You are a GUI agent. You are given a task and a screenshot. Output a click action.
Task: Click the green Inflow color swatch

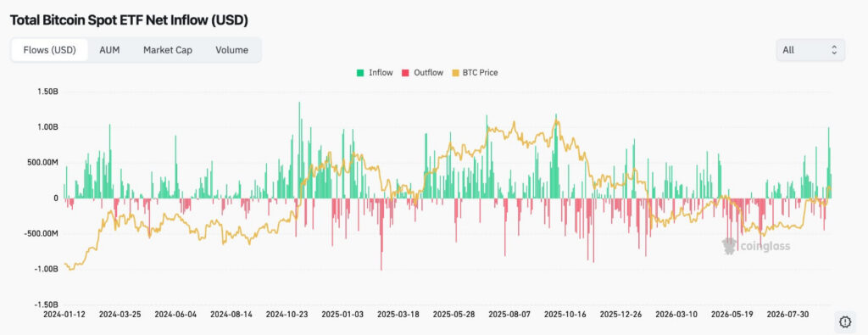(x=359, y=73)
